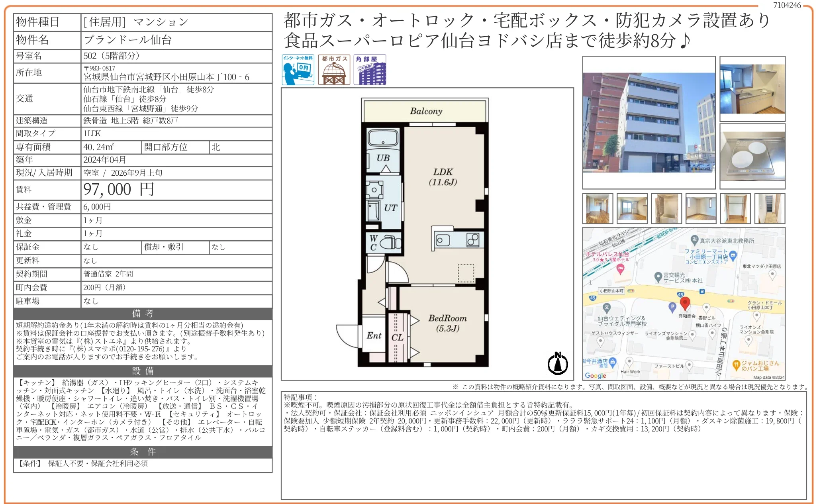
Task: Select the staircase thumbnail photo
Action: coord(770,209)
